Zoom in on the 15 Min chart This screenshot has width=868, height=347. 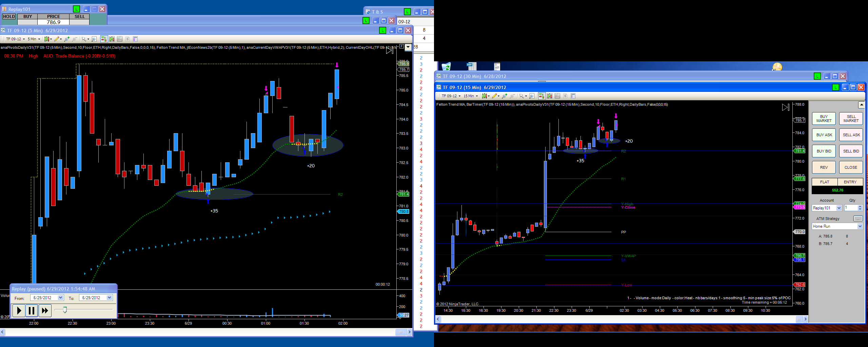coord(505,96)
